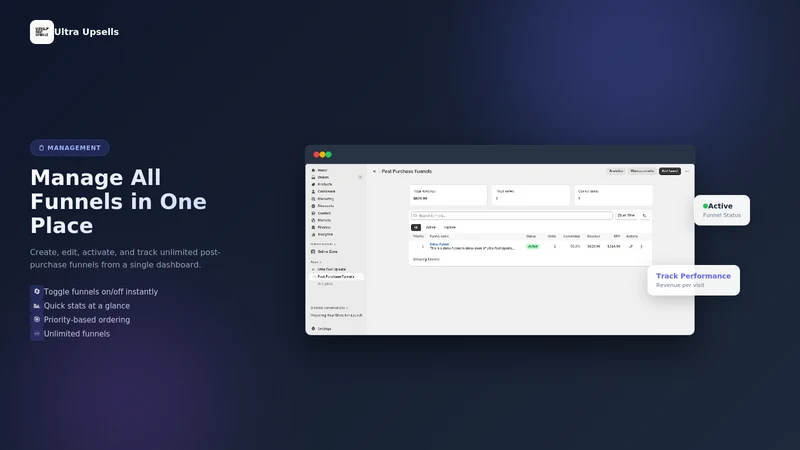Open Finance in the admin sidebar
800x450 pixels.
(321, 228)
